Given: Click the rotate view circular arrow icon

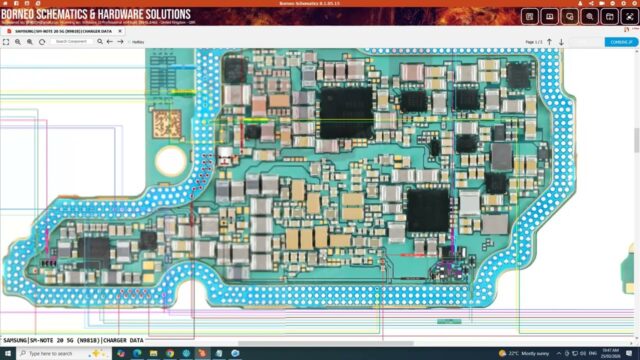Looking at the screenshot, I should click(x=42, y=42).
